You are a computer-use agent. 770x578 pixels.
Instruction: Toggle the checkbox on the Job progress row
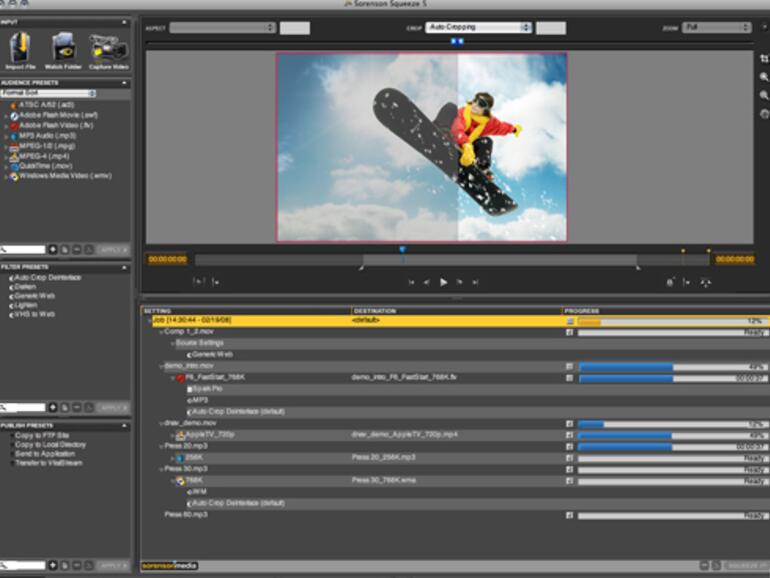click(570, 321)
